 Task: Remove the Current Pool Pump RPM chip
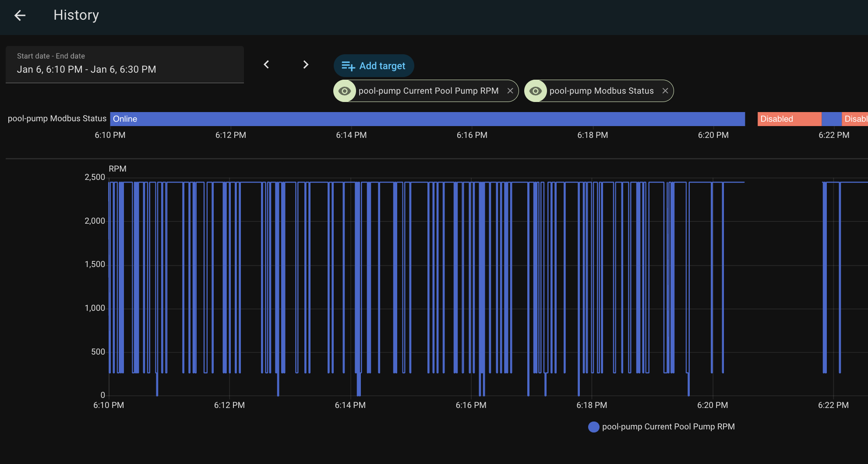(x=510, y=91)
